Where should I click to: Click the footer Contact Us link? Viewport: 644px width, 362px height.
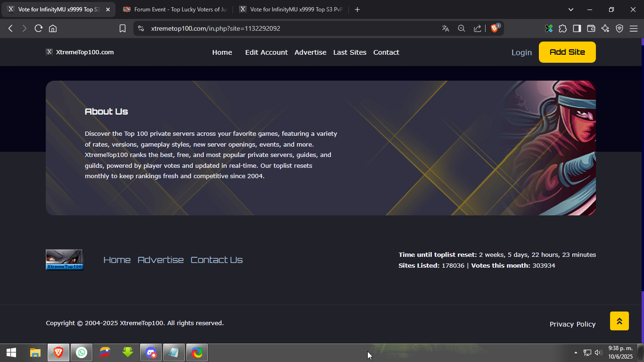(x=216, y=260)
